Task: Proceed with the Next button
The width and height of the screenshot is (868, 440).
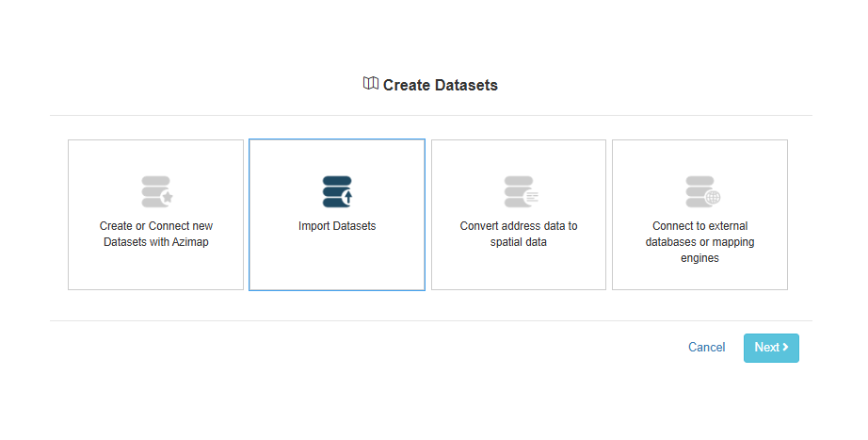Action: pyautogui.click(x=771, y=348)
